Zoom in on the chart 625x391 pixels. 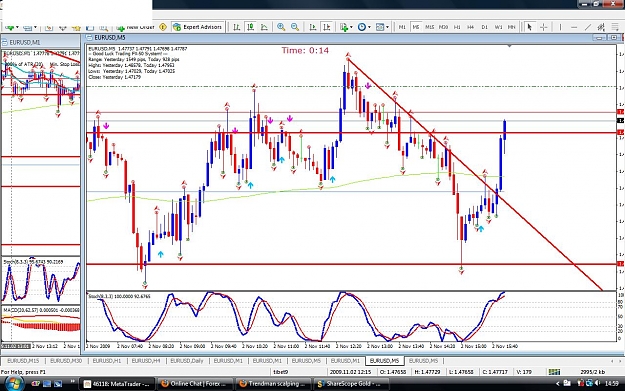[281, 27]
